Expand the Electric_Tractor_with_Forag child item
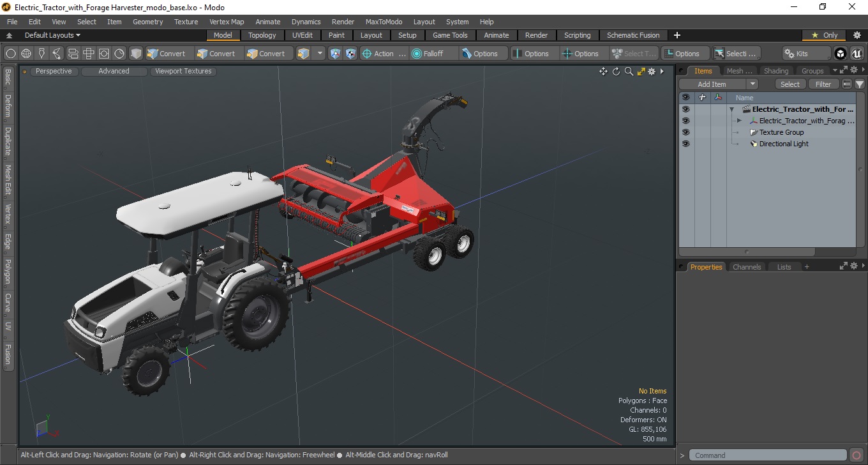Screen dimensions: 868x465 point(739,121)
